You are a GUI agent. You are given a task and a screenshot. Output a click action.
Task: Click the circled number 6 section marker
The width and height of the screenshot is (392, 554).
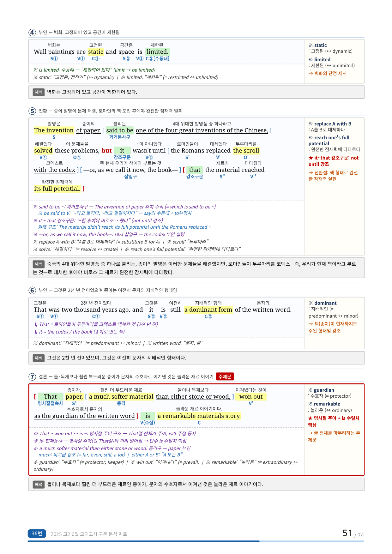[32, 290]
